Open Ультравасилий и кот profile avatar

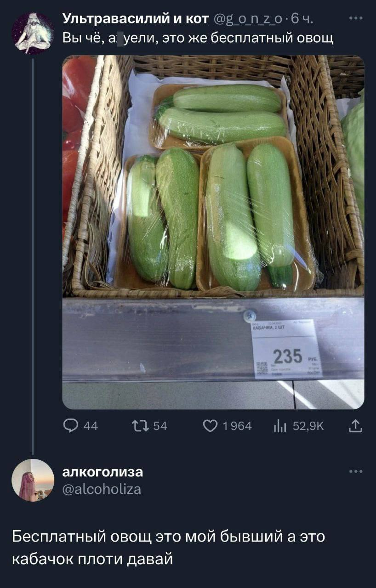(x=33, y=32)
